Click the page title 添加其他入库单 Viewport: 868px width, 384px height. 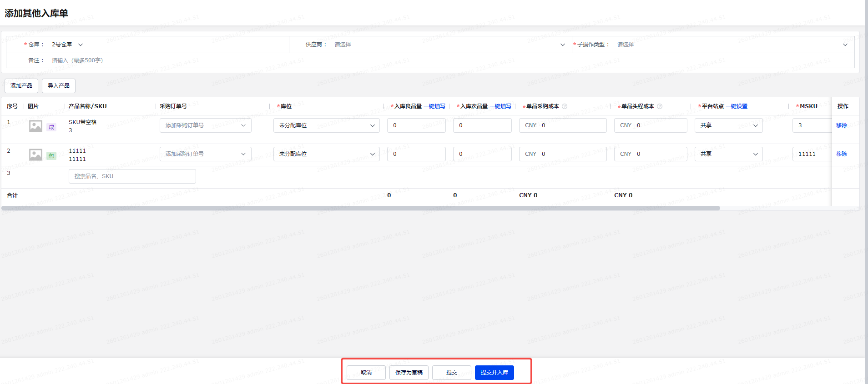tap(36, 13)
